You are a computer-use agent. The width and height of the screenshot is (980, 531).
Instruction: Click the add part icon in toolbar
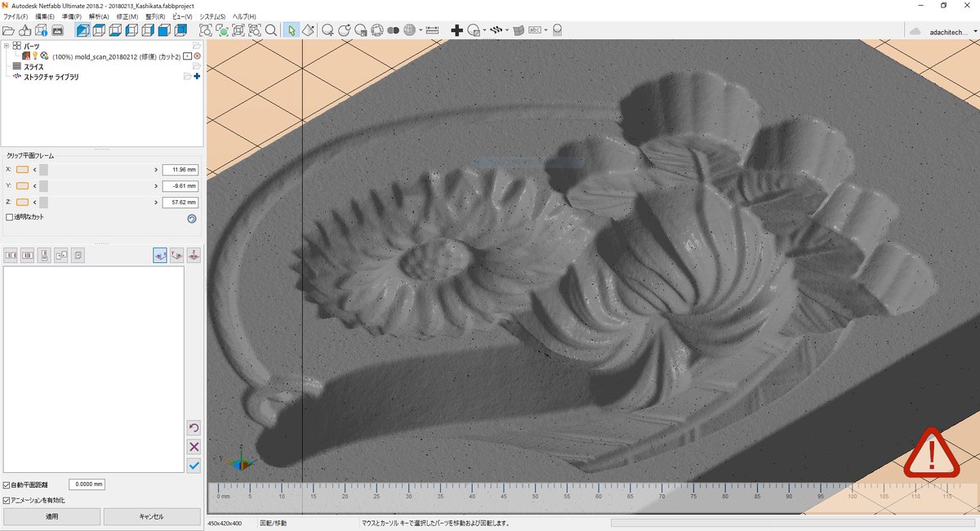point(25,30)
